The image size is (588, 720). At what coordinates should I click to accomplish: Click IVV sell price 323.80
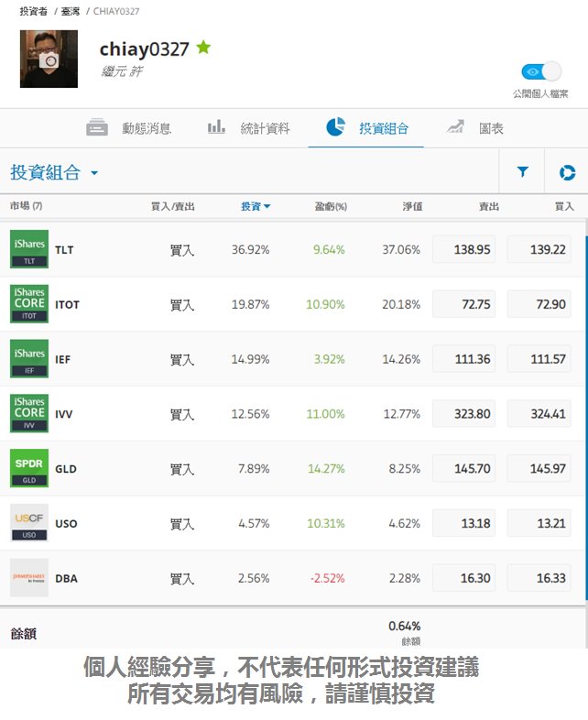464,414
